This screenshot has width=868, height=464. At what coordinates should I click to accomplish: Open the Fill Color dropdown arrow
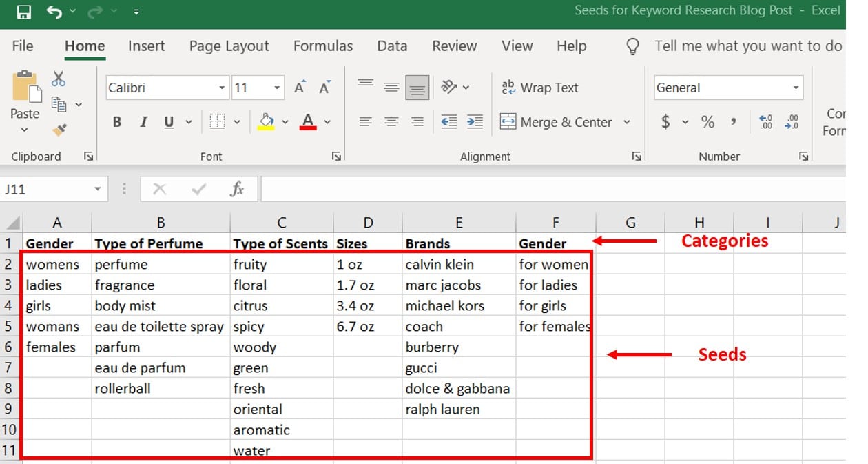pos(285,122)
